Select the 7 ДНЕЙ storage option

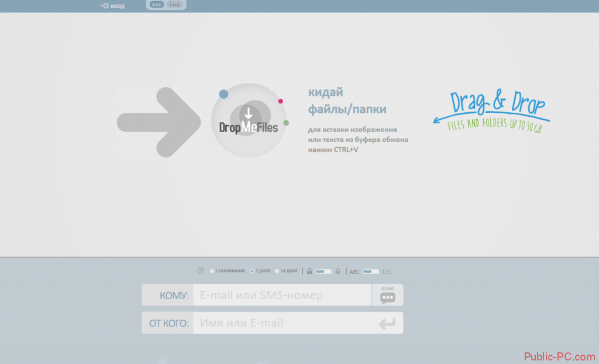coord(252,271)
